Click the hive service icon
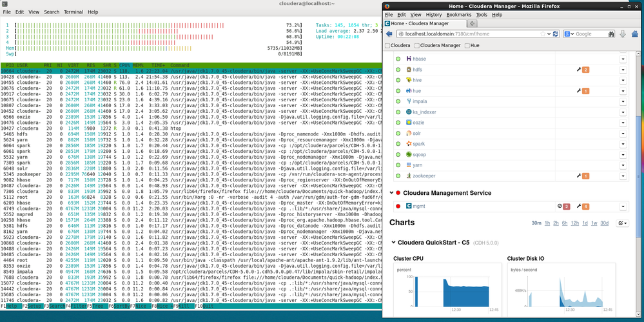Screen dimensions: 644x322 pyautogui.click(x=409, y=80)
